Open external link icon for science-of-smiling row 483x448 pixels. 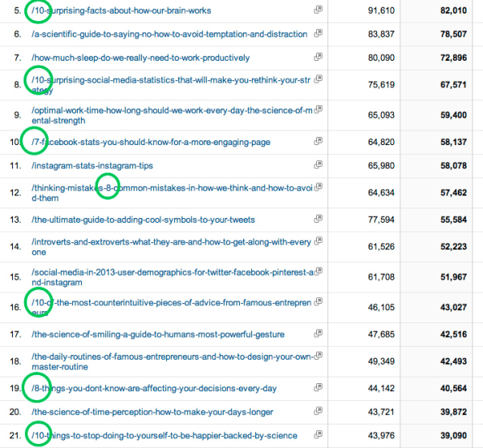click(318, 333)
